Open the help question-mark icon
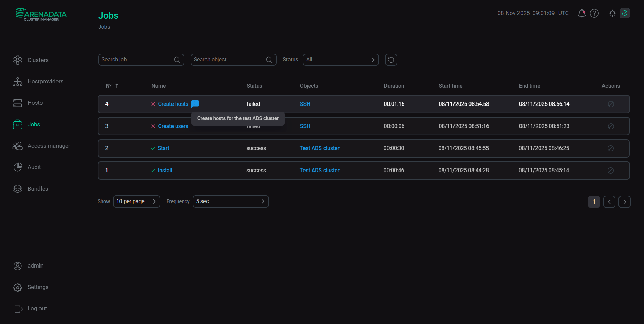 tap(594, 13)
